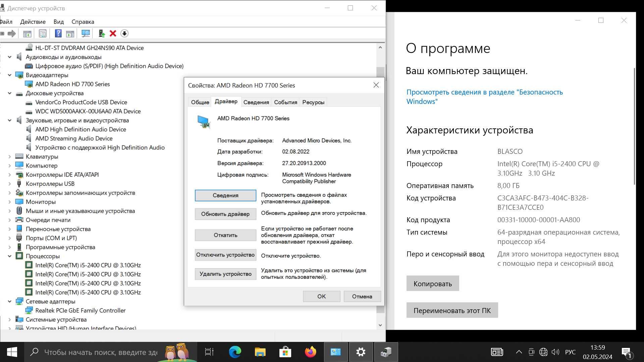Image resolution: width=644 pixels, height=362 pixels.
Task: Click Откатить button to rollback driver
Action: (225, 235)
